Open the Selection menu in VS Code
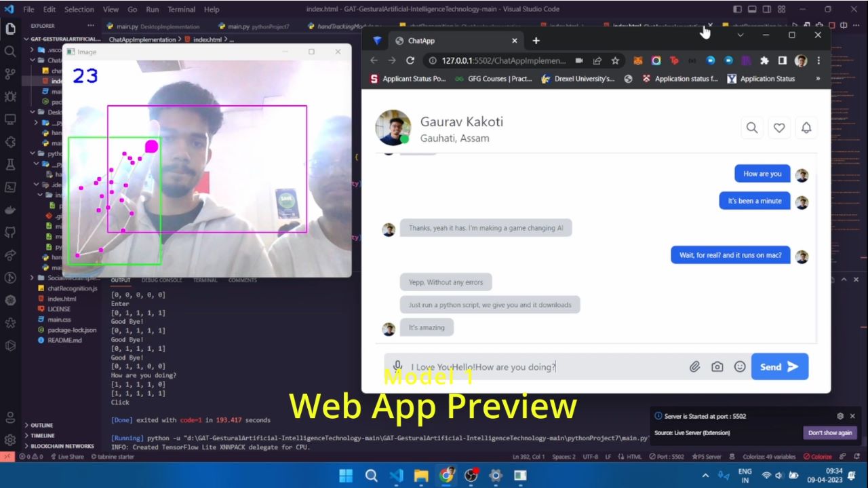868x488 pixels. [79, 10]
